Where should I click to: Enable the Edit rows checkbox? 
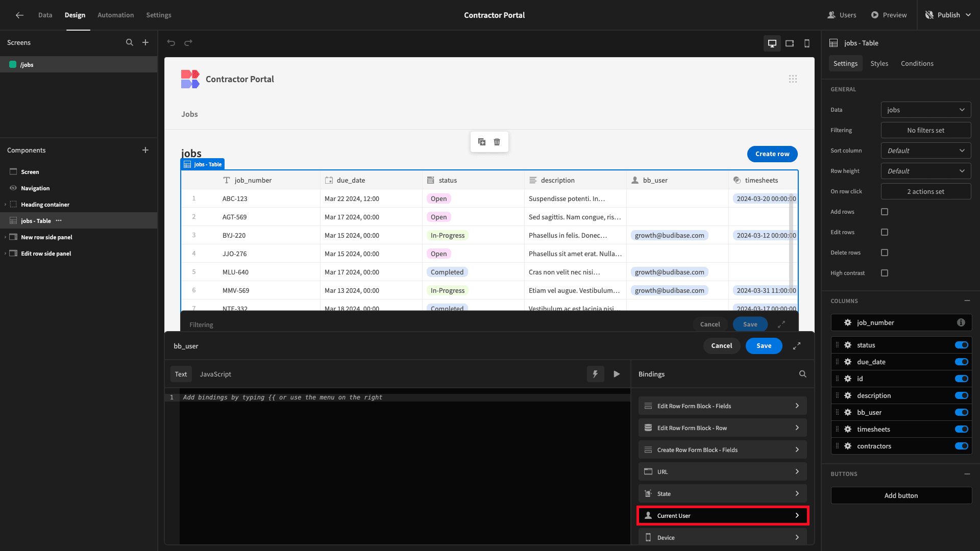885,232
